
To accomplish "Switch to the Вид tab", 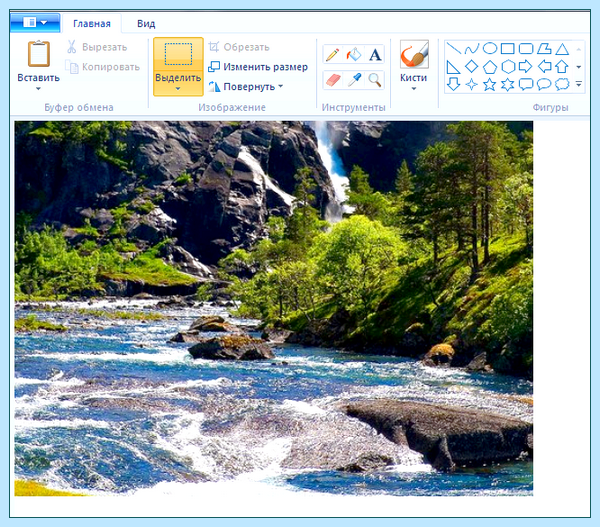I will point(146,24).
